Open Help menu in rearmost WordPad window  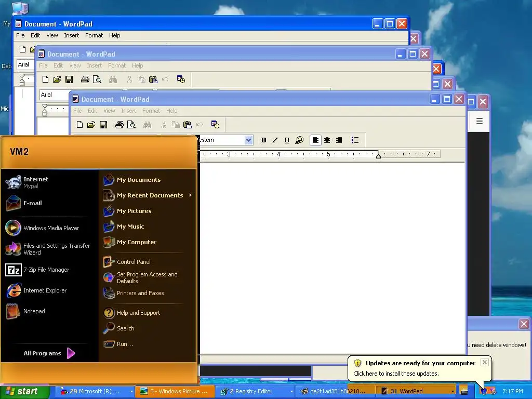(115, 35)
